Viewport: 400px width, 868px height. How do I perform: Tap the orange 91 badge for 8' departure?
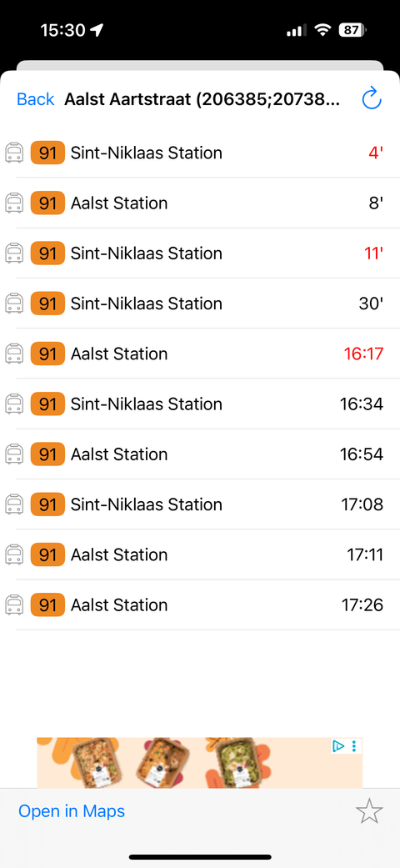click(47, 203)
